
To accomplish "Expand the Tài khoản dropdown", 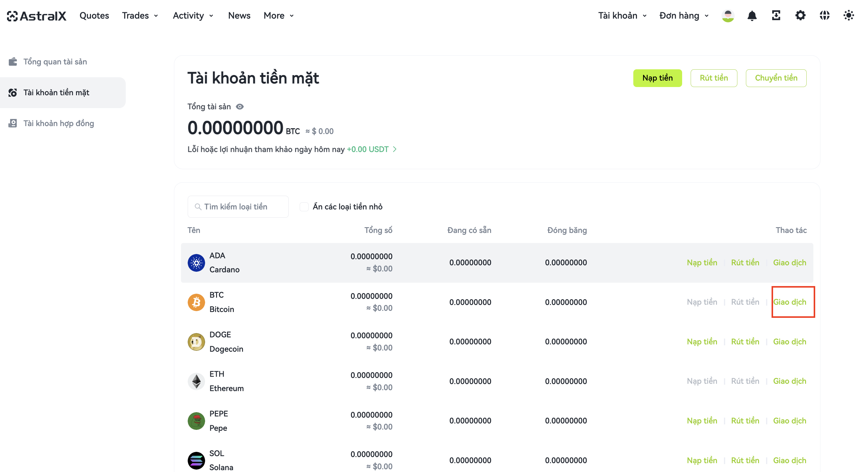I will pos(622,16).
